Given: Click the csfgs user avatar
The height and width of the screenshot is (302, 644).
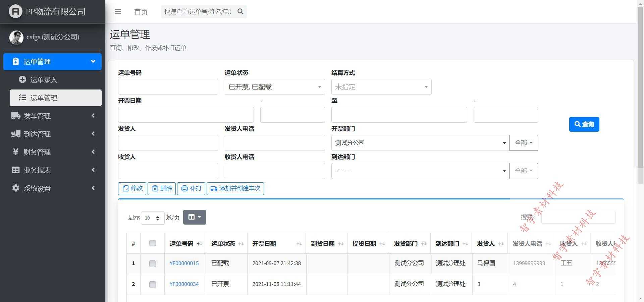Looking at the screenshot, I should point(16,37).
